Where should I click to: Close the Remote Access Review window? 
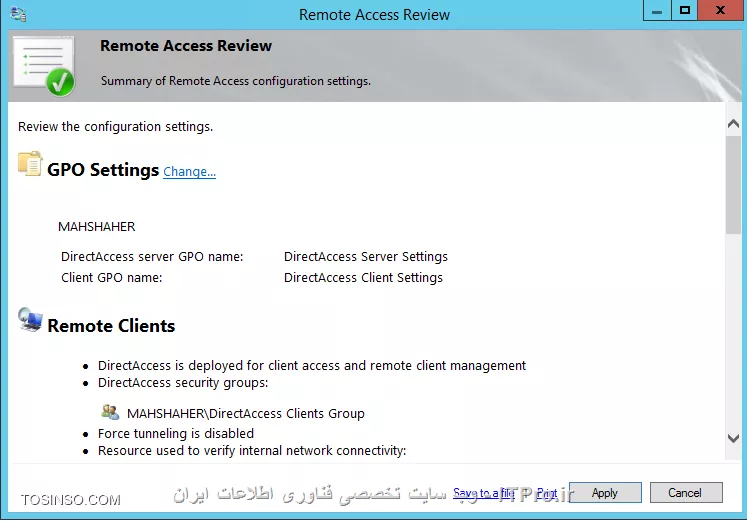[720, 10]
